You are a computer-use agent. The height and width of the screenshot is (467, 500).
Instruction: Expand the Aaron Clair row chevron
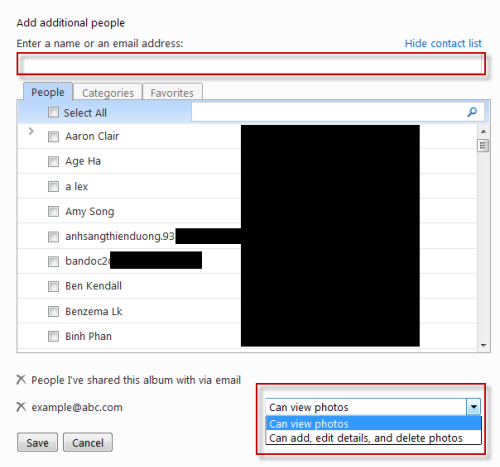[x=31, y=131]
